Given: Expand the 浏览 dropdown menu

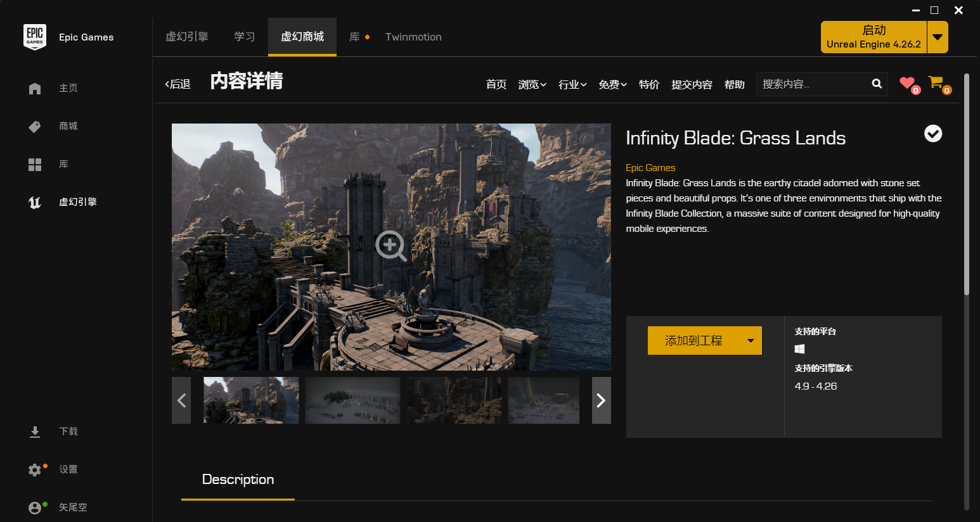Looking at the screenshot, I should coord(532,84).
